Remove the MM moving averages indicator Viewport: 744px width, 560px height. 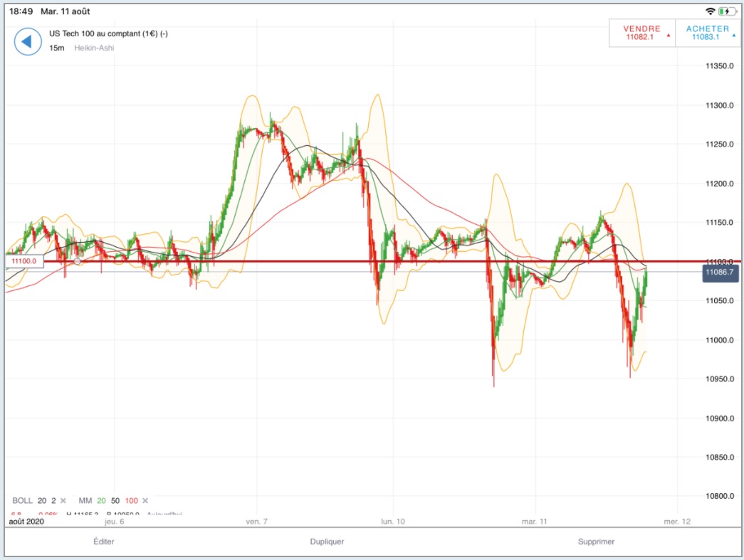click(145, 500)
